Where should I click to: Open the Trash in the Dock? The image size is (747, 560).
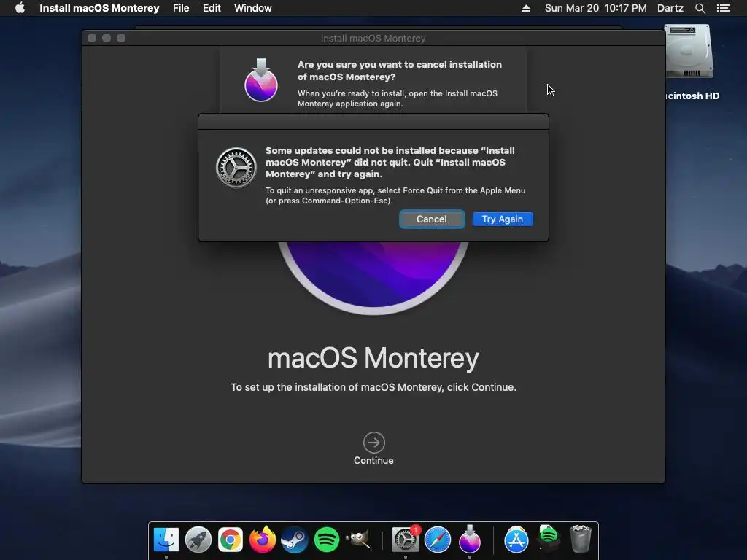[580, 539]
